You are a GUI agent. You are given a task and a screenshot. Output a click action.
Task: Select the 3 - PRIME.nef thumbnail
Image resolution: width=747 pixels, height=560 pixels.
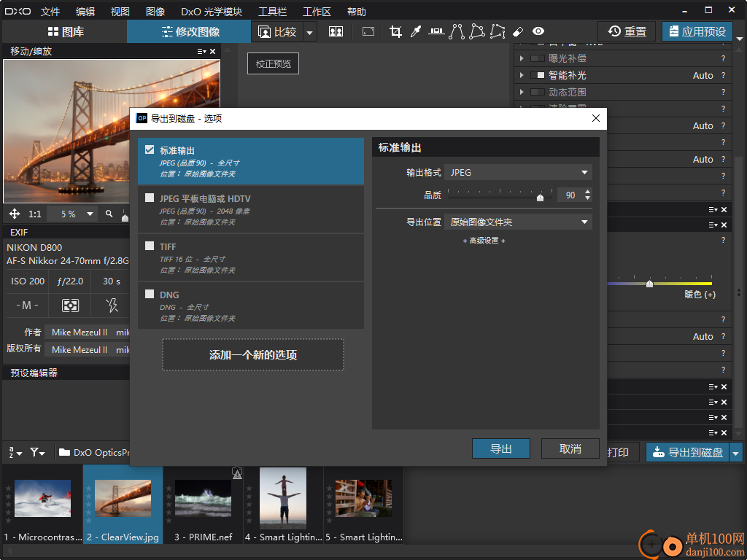point(204,505)
